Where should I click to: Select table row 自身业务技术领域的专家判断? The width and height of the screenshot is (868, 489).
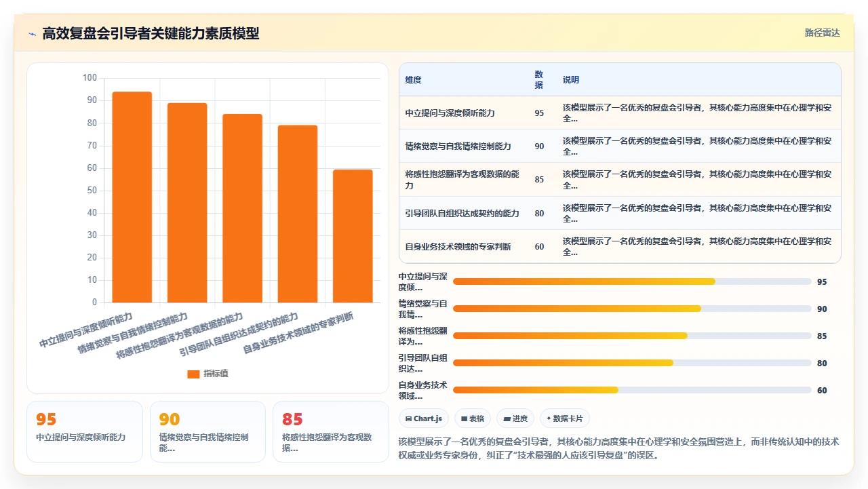pos(620,246)
